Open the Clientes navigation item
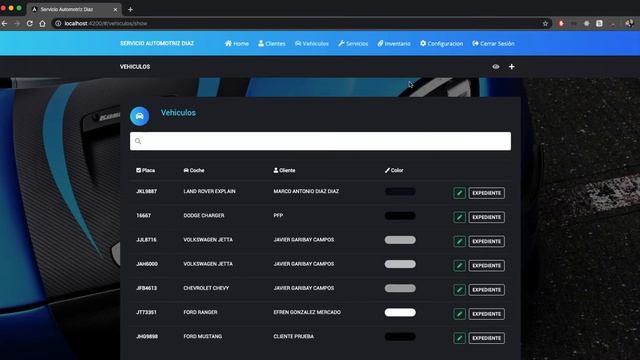 coord(272,43)
